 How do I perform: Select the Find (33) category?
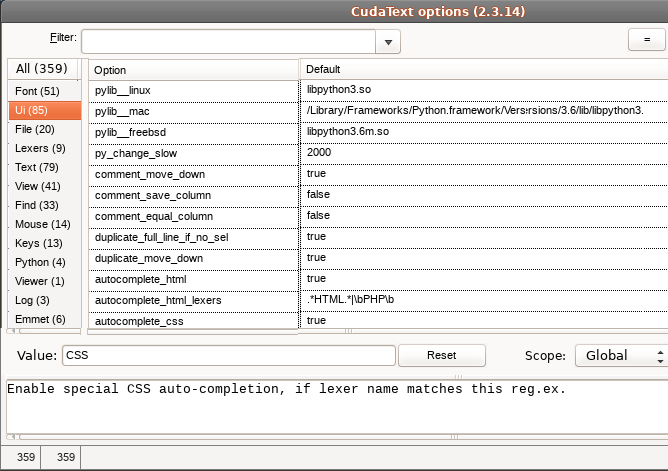tap(44, 205)
